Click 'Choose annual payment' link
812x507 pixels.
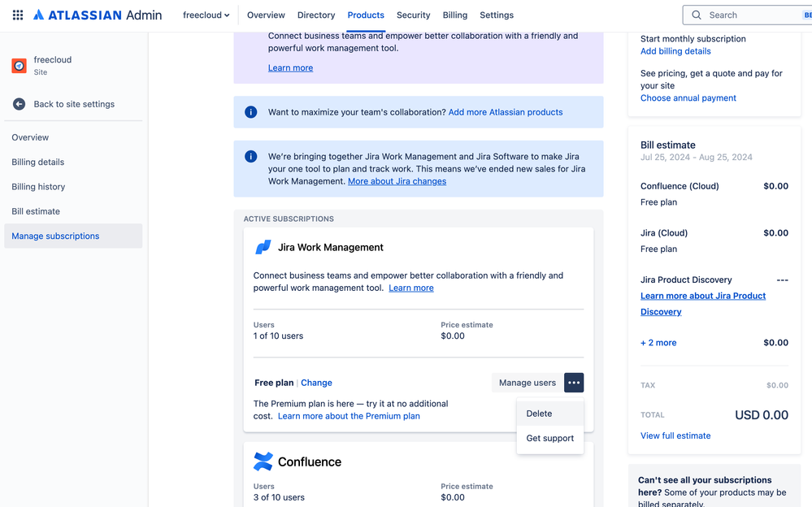click(688, 97)
